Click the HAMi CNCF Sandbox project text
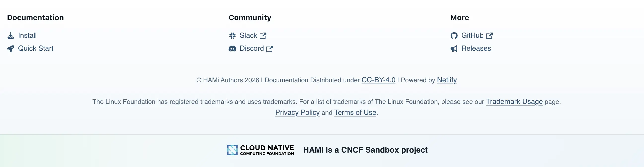The height and width of the screenshot is (167, 644). point(365,150)
